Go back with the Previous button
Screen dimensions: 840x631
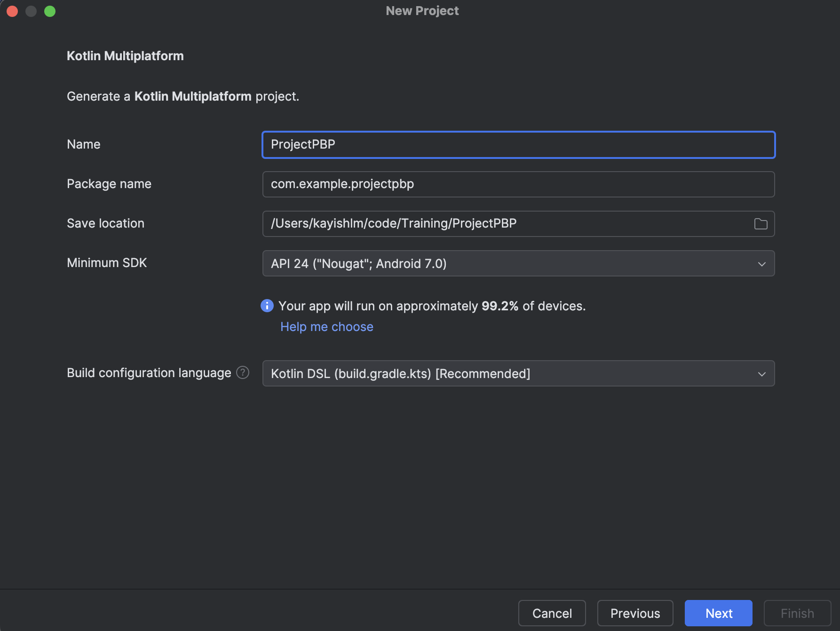[x=635, y=613]
